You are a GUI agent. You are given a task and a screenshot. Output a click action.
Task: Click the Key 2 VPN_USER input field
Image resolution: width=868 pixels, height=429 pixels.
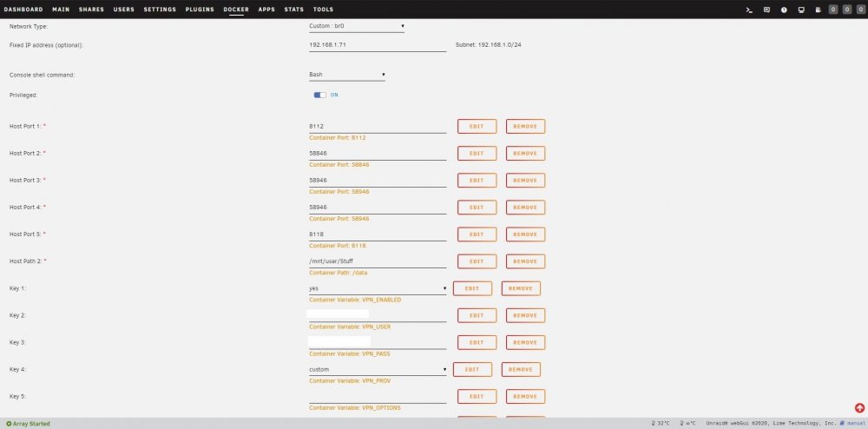(378, 315)
